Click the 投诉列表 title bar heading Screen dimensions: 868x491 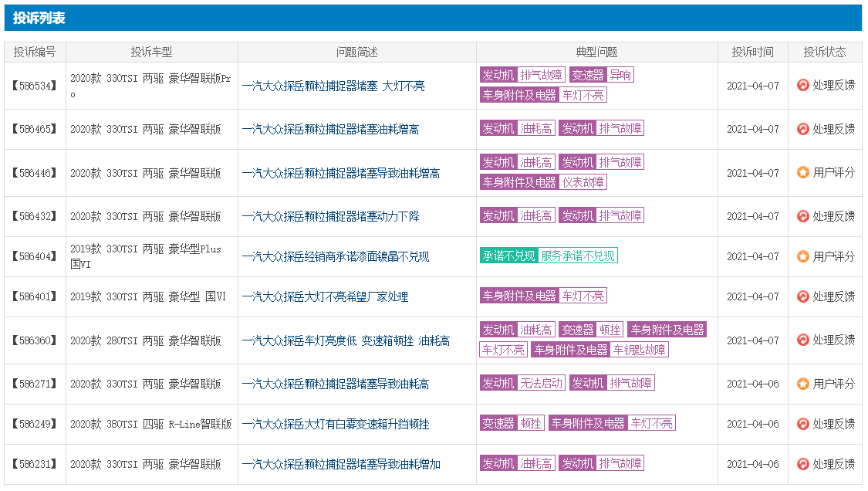coord(39,18)
